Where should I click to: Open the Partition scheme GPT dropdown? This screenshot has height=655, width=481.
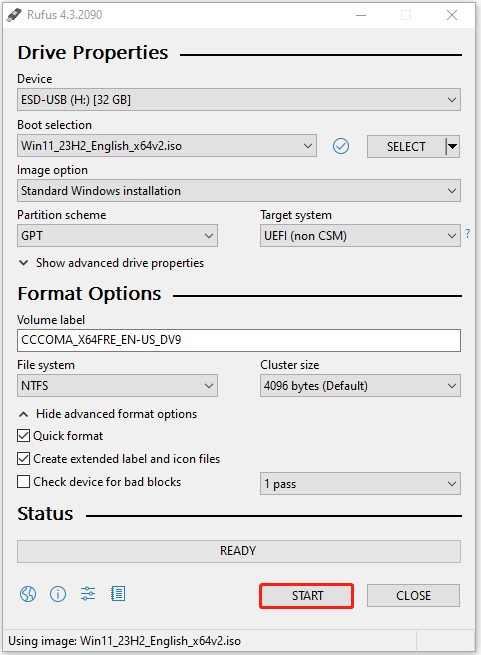click(x=117, y=236)
